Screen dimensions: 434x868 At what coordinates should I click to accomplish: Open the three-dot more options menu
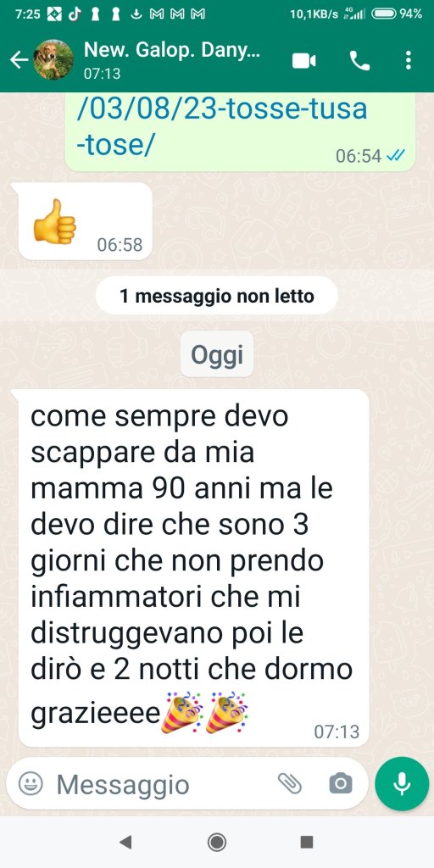click(x=408, y=60)
